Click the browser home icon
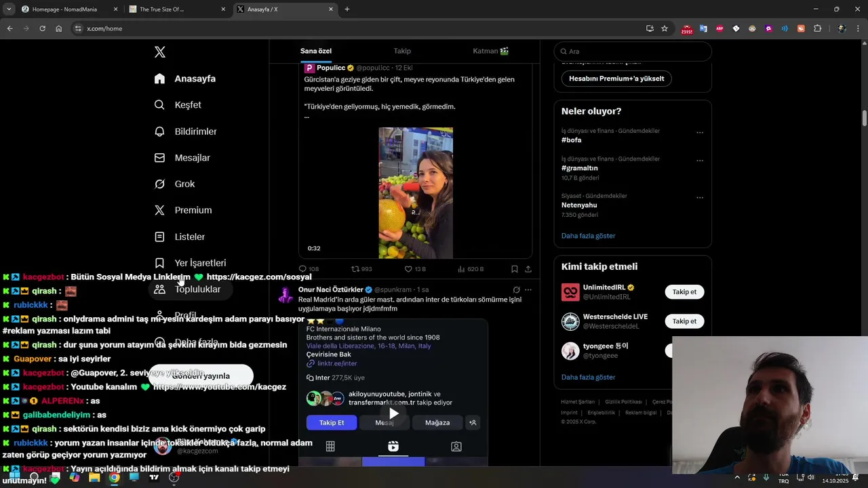 point(58,28)
